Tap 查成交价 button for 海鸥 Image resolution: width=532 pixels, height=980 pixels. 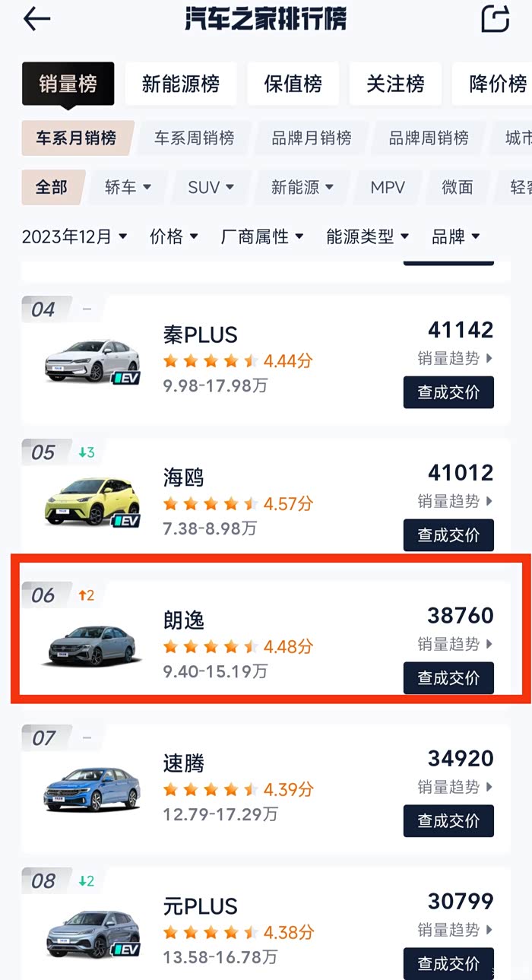click(448, 535)
